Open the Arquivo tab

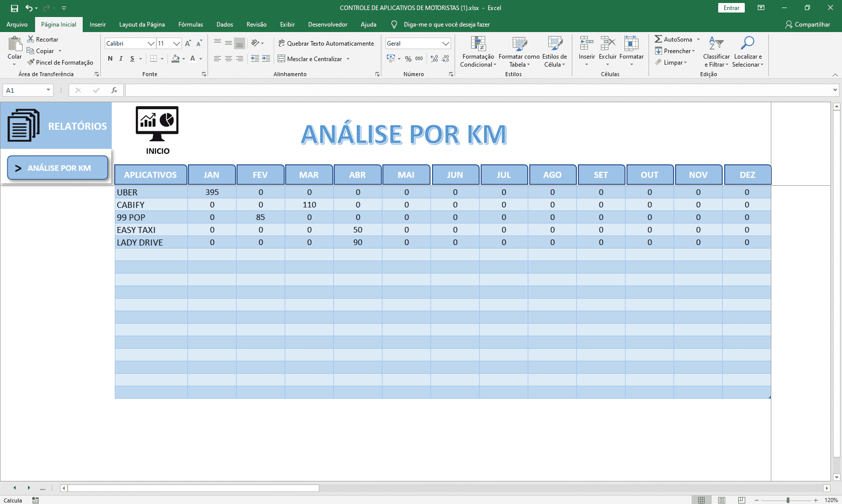pyautogui.click(x=17, y=25)
